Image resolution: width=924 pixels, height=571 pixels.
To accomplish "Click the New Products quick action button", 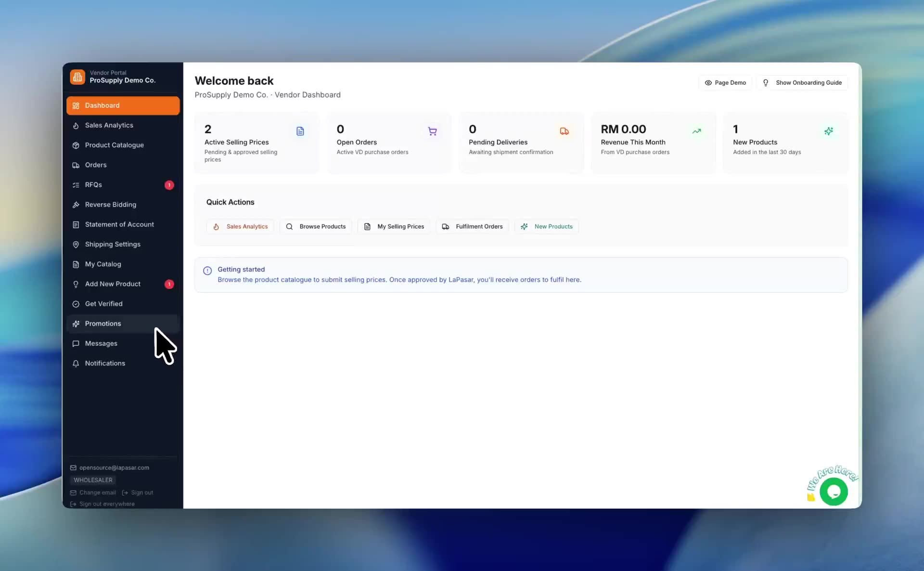I will pos(547,227).
